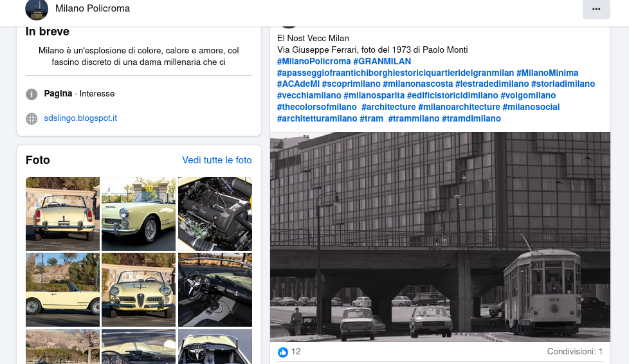
Task: Open sdslingo.blogspot.it website link
Action: [x=80, y=118]
